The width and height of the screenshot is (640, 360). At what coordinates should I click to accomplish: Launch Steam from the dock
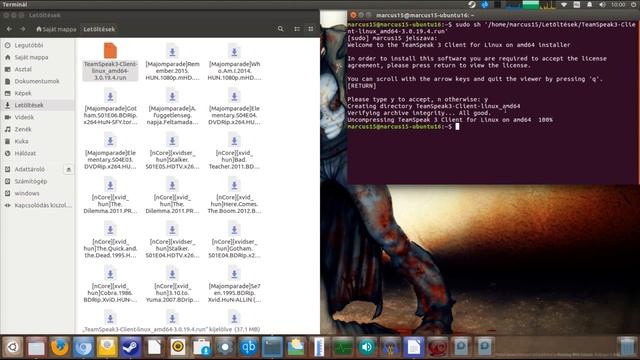(x=131, y=347)
